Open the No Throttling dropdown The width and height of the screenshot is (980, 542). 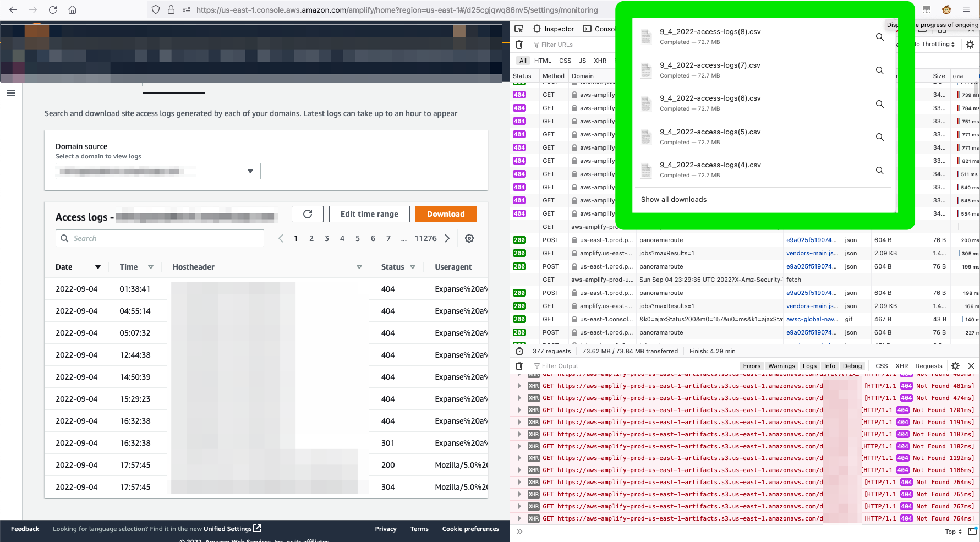click(934, 45)
